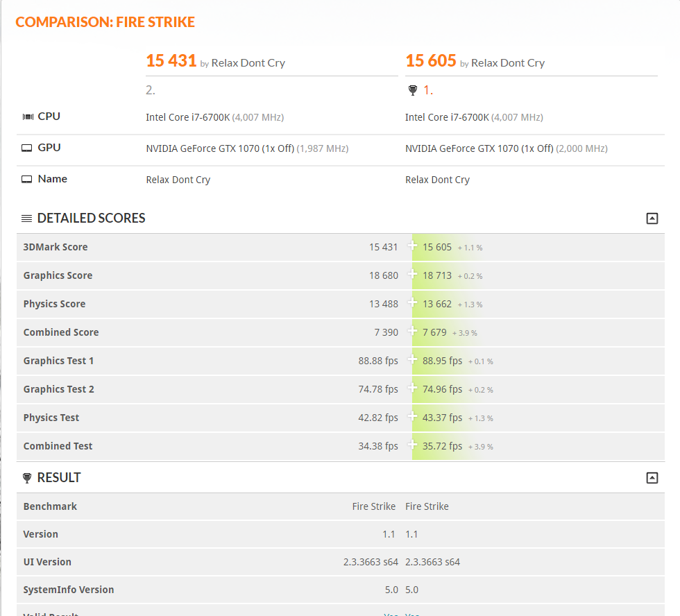The image size is (680, 616).
Task: Click plus icon in 3DMark Score row
Action: click(412, 246)
